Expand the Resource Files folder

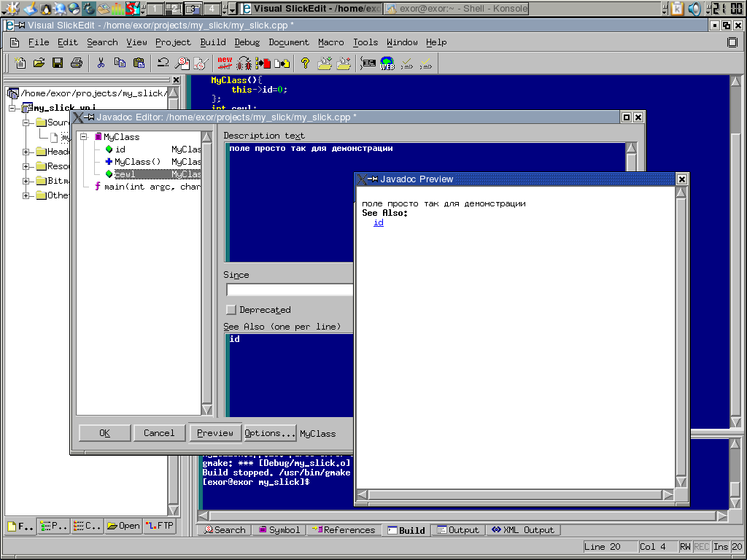[26, 166]
